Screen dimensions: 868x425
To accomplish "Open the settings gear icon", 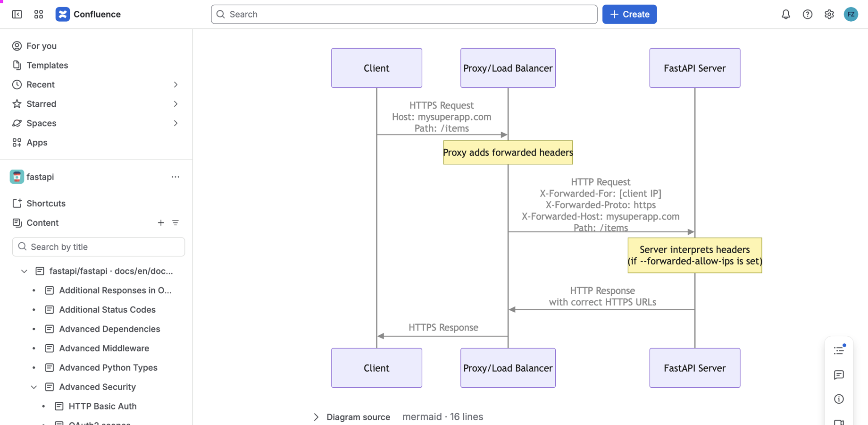I will coord(829,14).
